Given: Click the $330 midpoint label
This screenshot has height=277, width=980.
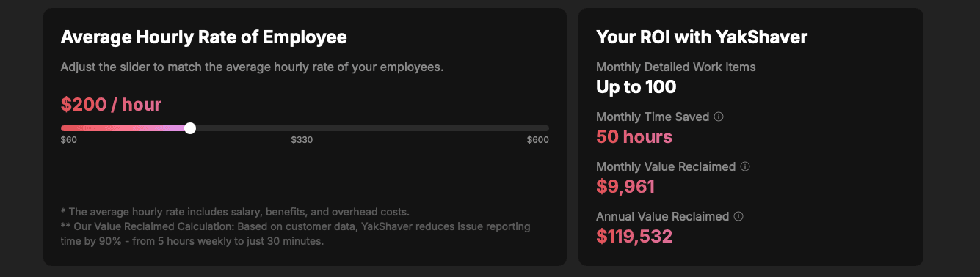Looking at the screenshot, I should click(302, 140).
